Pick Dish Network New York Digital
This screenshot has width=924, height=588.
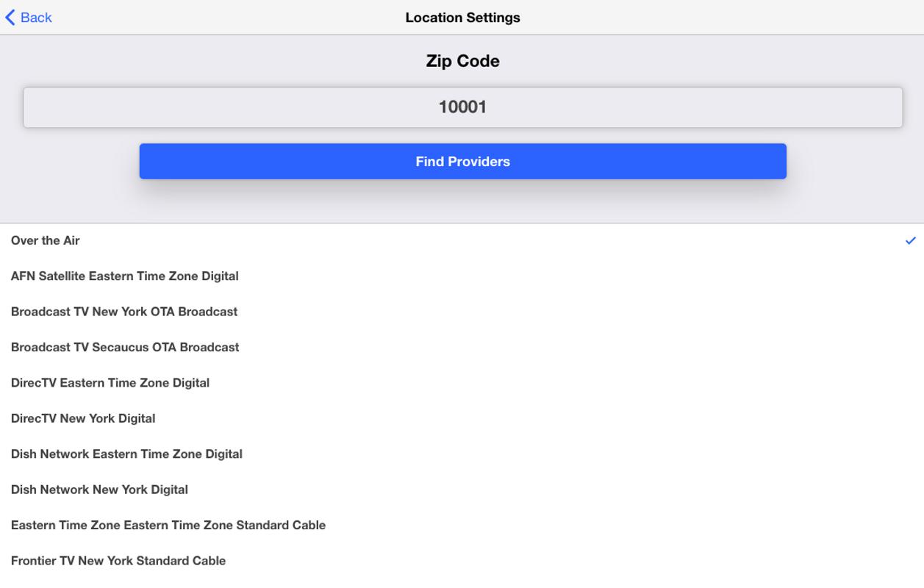coord(462,490)
